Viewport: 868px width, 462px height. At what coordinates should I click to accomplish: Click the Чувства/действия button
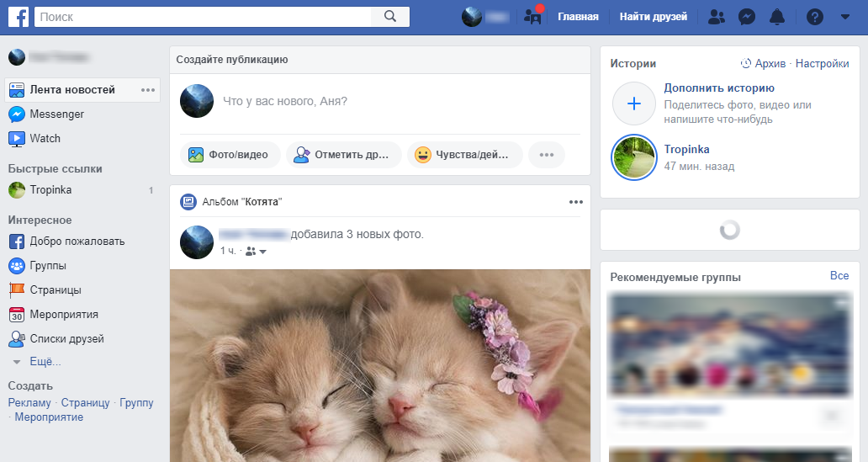point(465,155)
